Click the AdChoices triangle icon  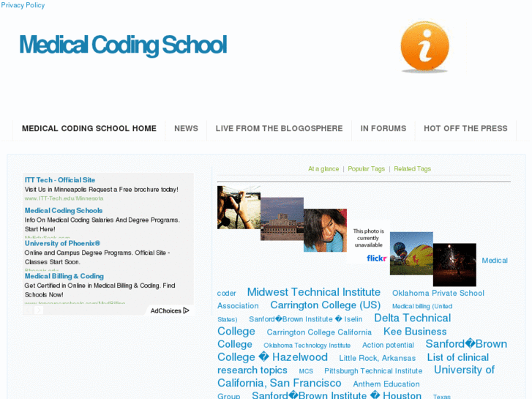[186, 310]
